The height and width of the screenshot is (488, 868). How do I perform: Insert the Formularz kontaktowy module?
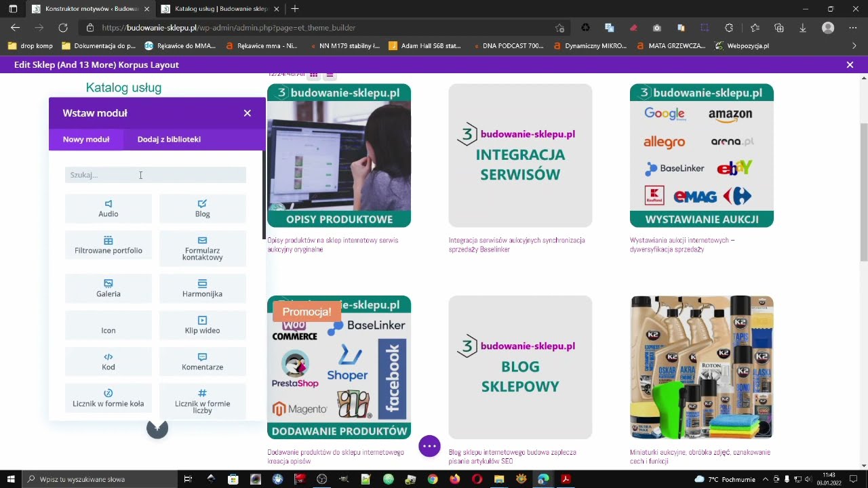click(203, 249)
